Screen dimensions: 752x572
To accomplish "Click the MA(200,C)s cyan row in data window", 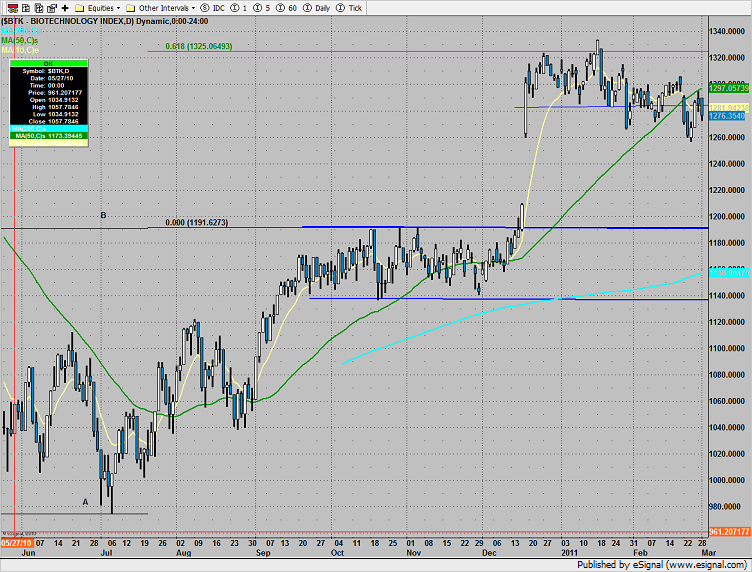I will pos(48,128).
